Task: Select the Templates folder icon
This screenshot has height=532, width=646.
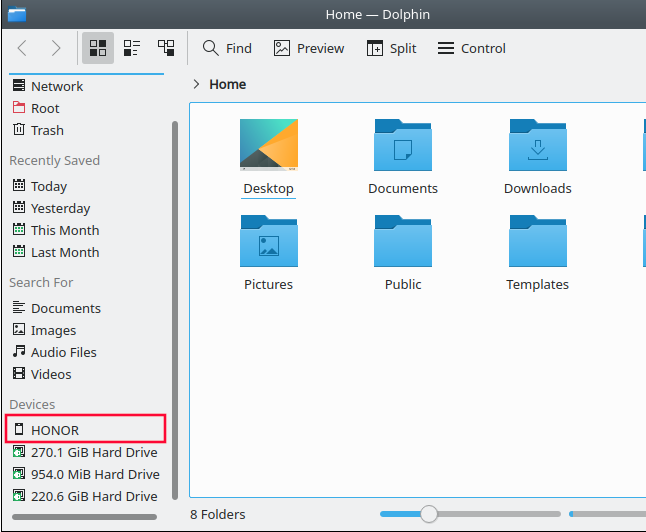Action: pos(538,241)
